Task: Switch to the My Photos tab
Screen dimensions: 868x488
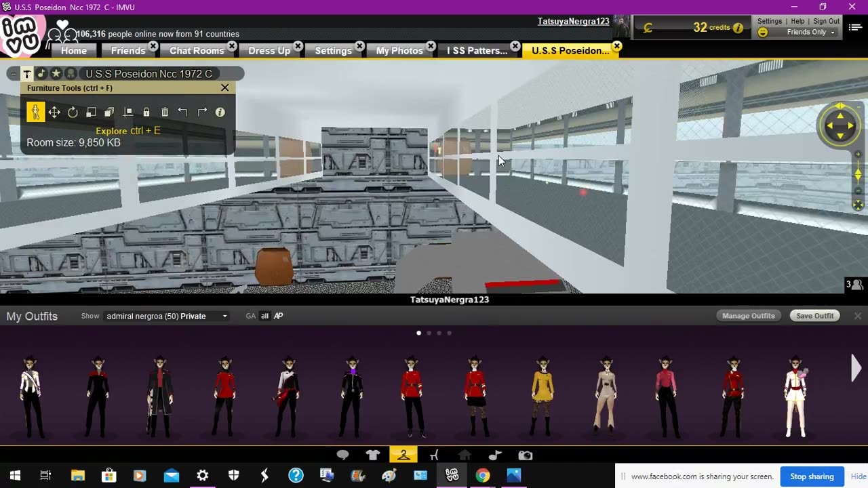Action: point(399,51)
